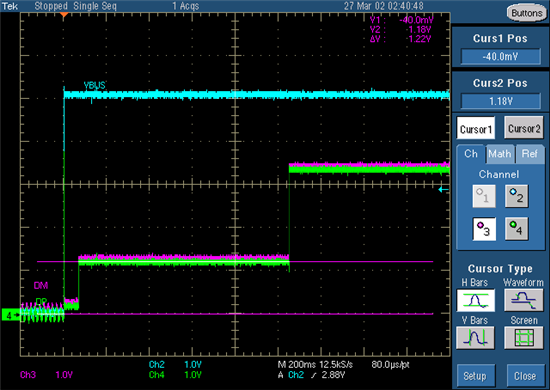
Task: Select channel 1 as cursor source
Action: (484, 196)
